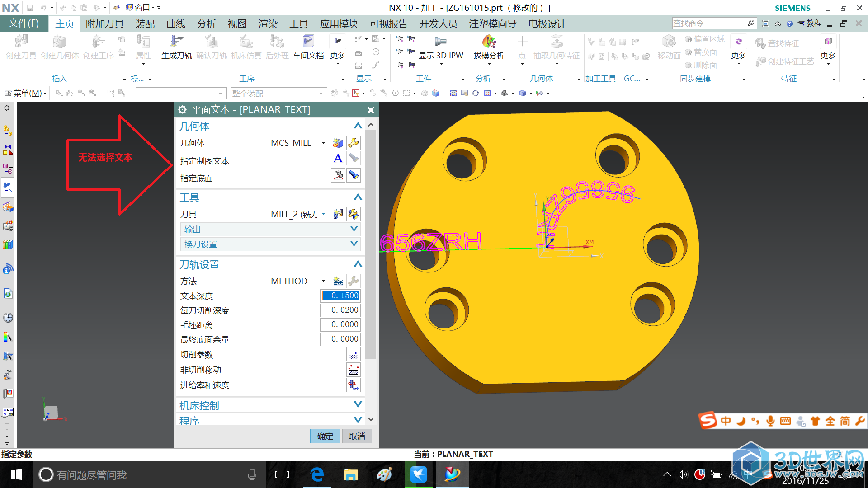This screenshot has height=488, width=868.
Task: Click the Specify Drafting Text 'A' icon
Action: (338, 159)
